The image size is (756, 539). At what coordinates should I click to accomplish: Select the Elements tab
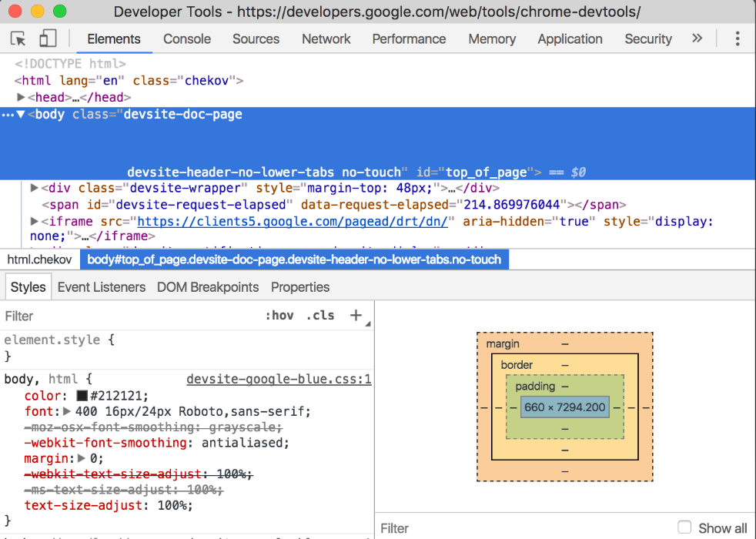point(114,38)
